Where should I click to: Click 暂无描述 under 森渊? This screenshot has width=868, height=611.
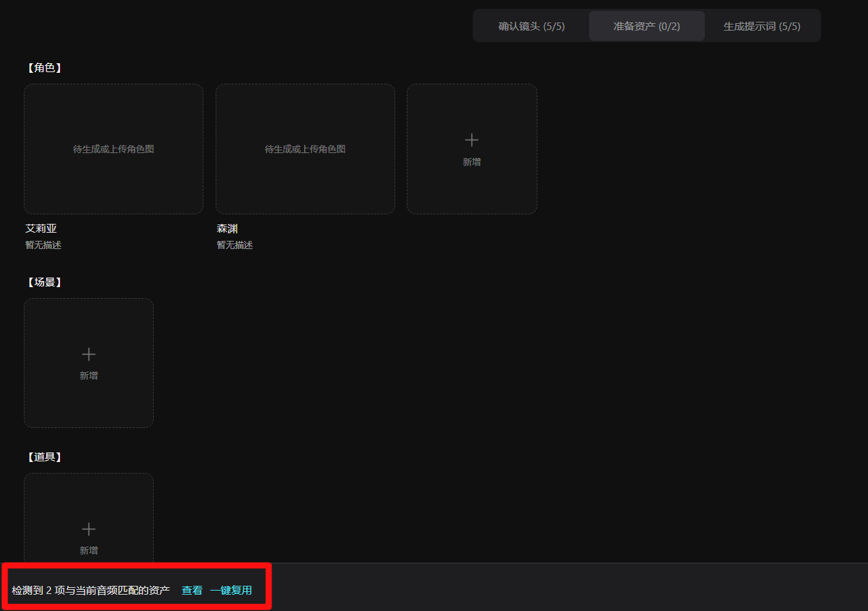[235, 245]
